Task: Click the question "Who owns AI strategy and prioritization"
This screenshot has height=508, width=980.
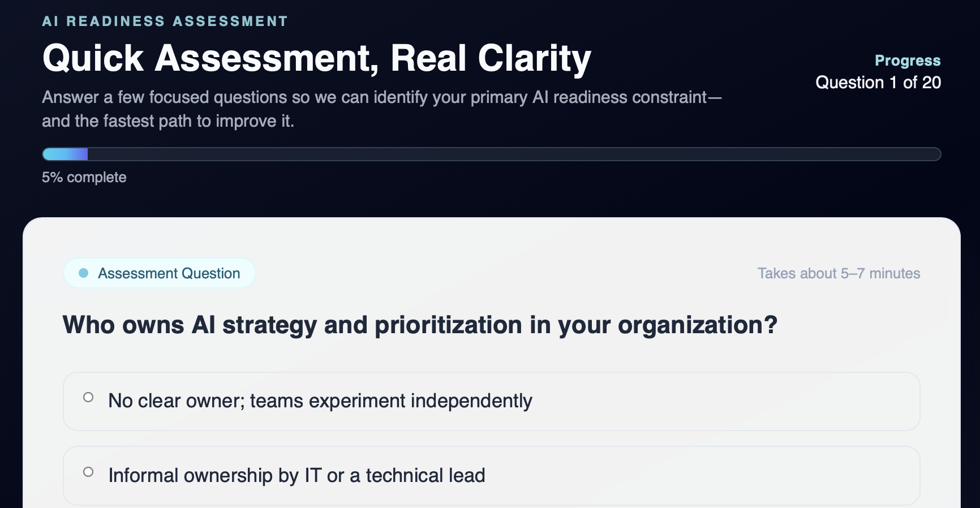Action: tap(420, 325)
